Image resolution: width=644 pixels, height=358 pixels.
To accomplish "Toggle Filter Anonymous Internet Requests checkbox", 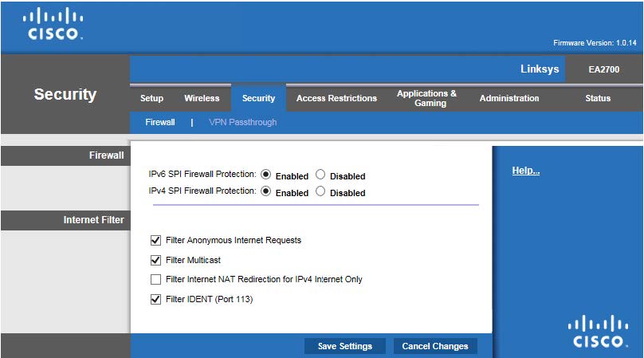I will point(155,240).
